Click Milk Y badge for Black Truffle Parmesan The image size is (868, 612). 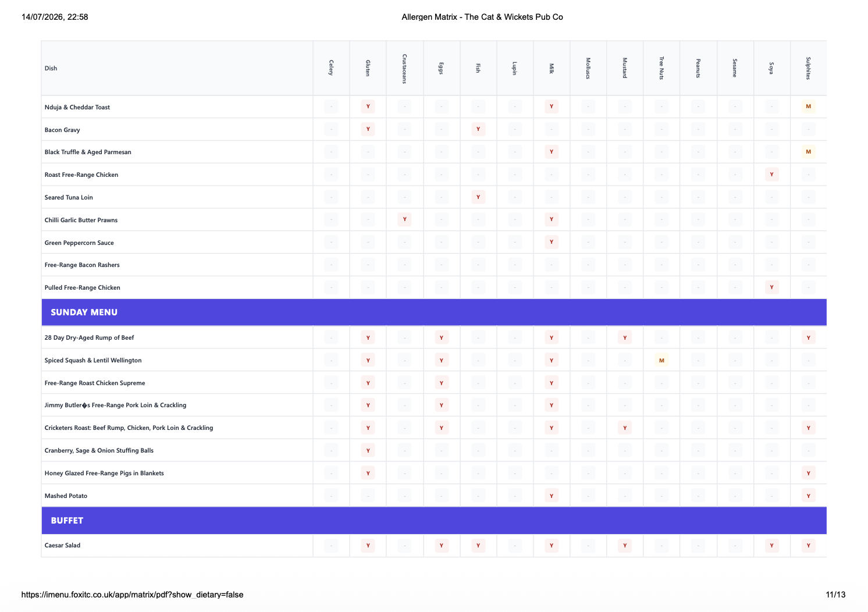coord(552,152)
